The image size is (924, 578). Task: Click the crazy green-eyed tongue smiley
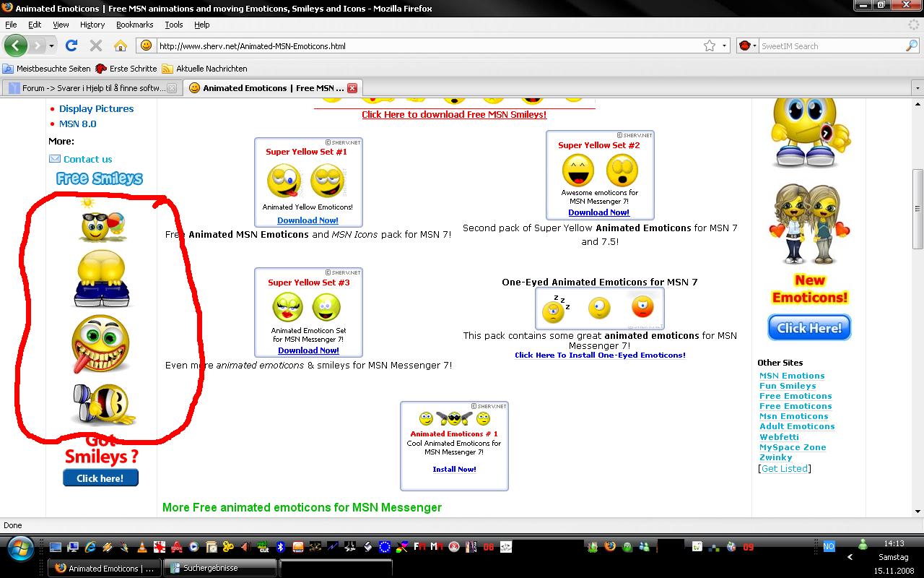coord(101,345)
